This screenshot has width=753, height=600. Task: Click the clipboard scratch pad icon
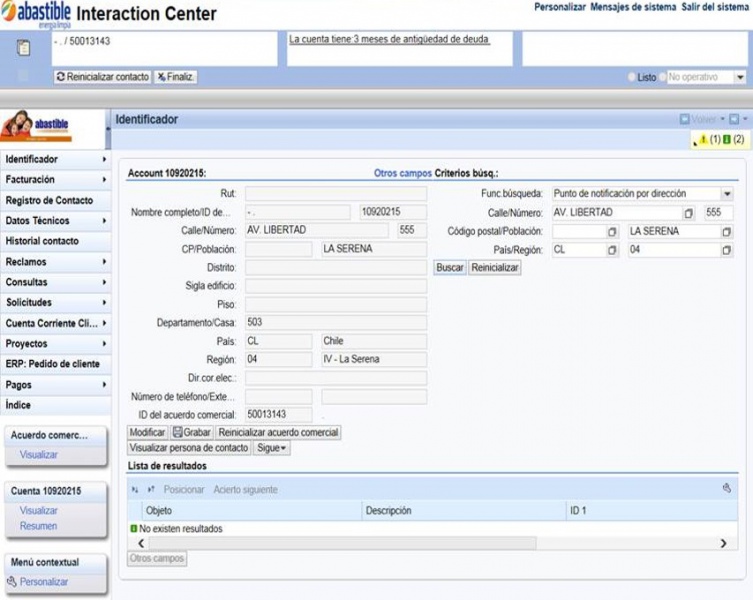pyautogui.click(x=23, y=48)
